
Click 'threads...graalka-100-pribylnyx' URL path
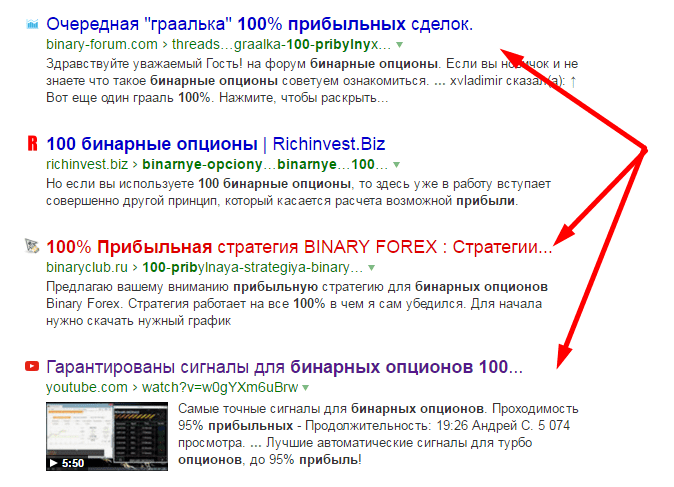(x=281, y=44)
